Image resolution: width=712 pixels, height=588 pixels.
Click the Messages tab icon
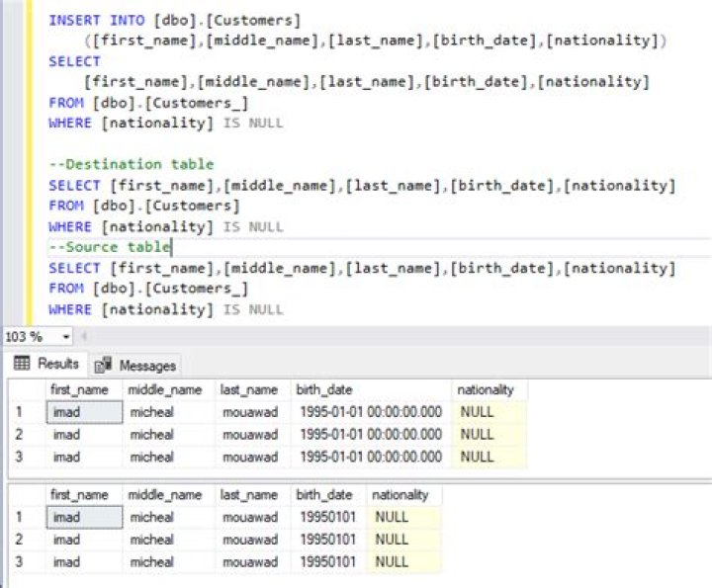click(104, 365)
